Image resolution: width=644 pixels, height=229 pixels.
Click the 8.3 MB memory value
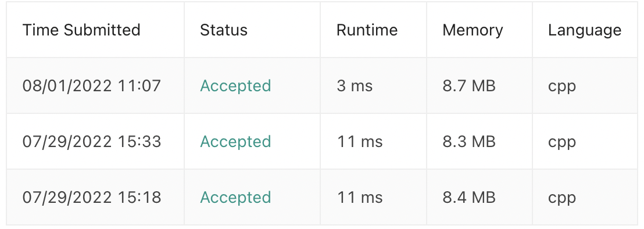469,142
